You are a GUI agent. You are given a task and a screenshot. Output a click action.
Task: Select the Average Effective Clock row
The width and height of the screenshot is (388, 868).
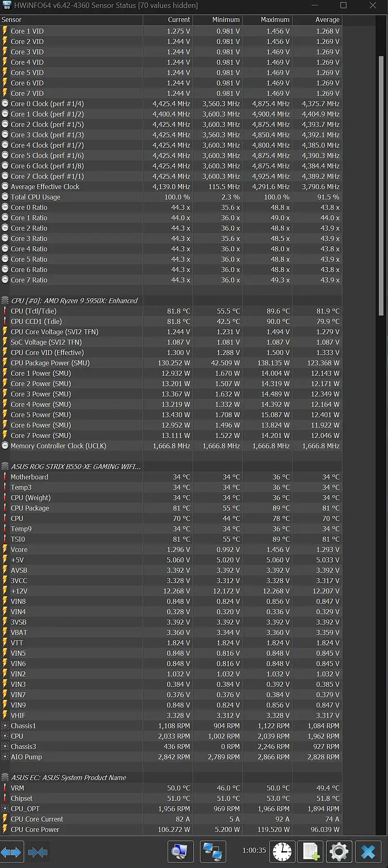coord(171,187)
